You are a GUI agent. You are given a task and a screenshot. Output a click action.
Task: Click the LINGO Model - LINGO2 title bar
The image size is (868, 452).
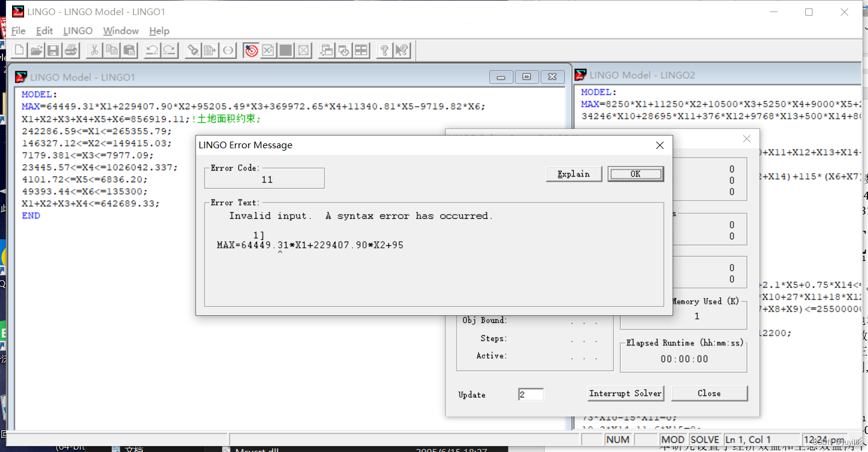[717, 75]
